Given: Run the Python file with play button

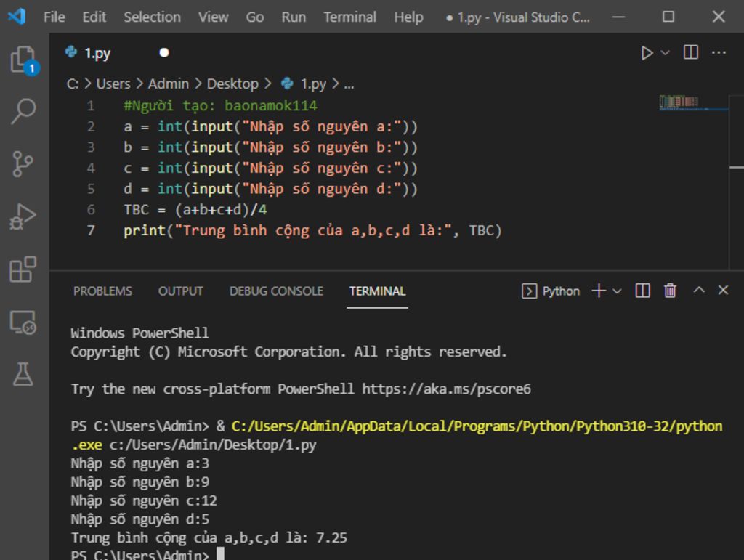Looking at the screenshot, I should (647, 52).
